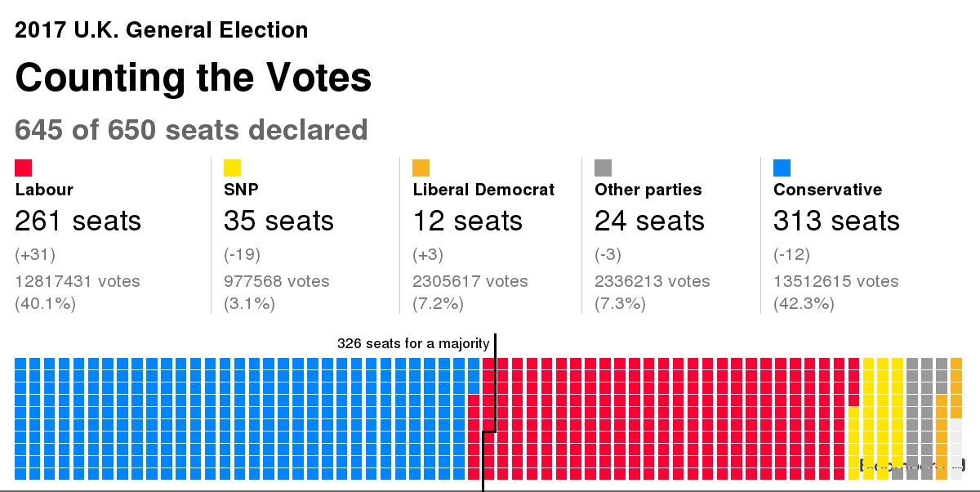
Task: Click the 645 of 650 seats declared text
Action: click(x=191, y=130)
